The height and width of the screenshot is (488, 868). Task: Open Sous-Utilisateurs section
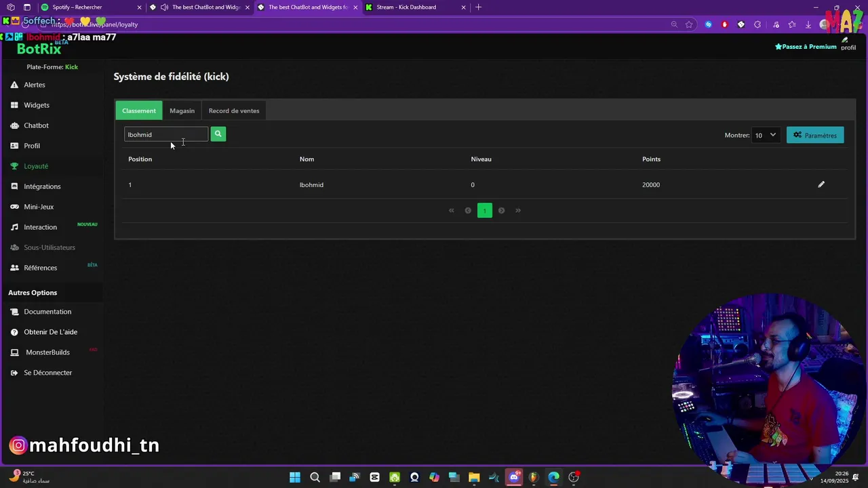click(x=49, y=247)
